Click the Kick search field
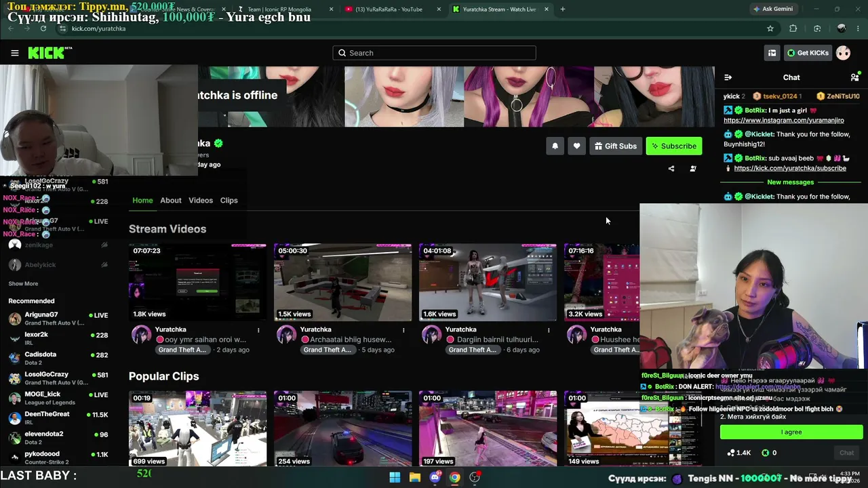This screenshot has height=488, width=868. coord(434,53)
